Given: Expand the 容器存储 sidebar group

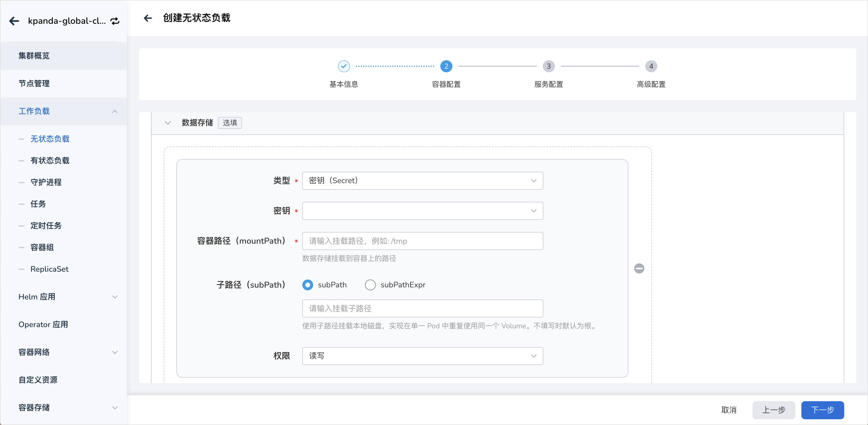Looking at the screenshot, I should click(x=115, y=408).
